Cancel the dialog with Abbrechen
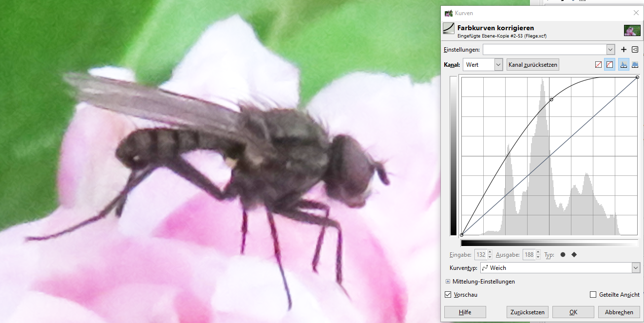This screenshot has height=323, width=644. click(x=619, y=312)
